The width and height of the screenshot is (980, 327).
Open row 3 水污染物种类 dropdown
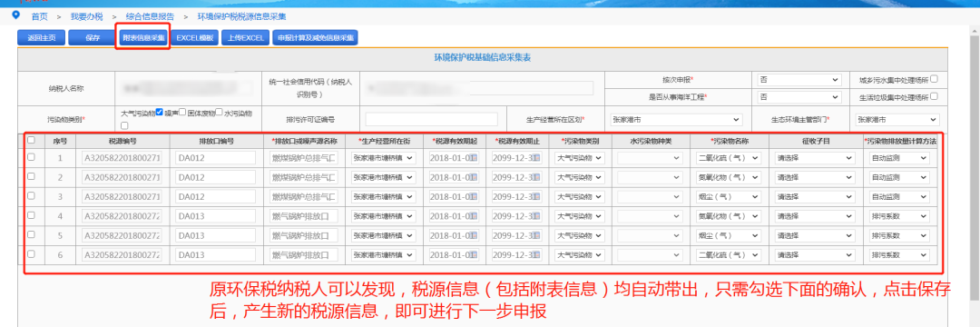[650, 197]
